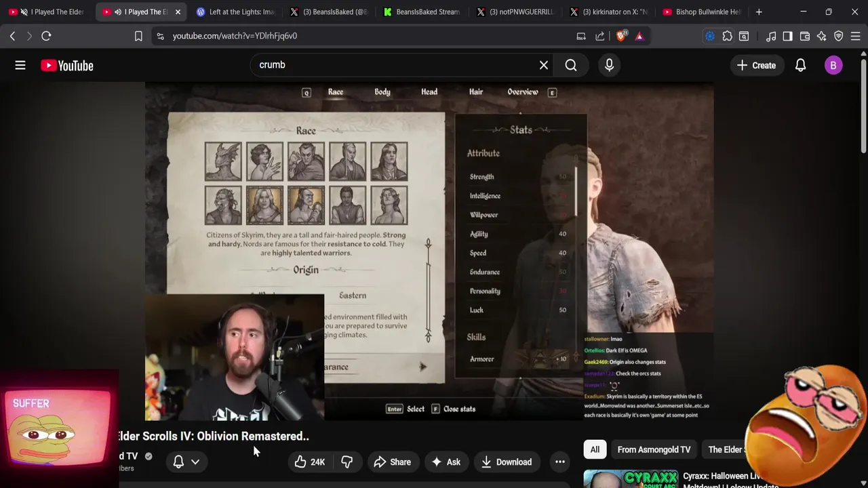The image size is (868, 488).
Task: Expand notification options chevron next to bell
Action: click(x=195, y=462)
